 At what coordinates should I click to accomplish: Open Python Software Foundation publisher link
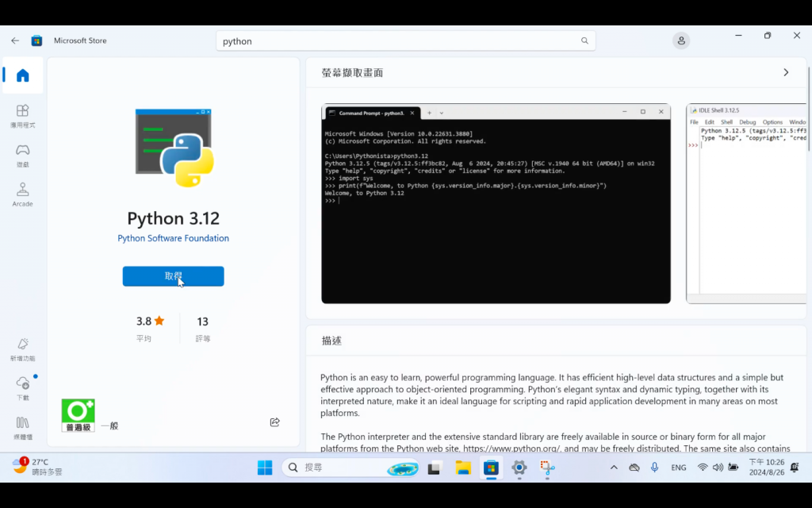pos(174,238)
